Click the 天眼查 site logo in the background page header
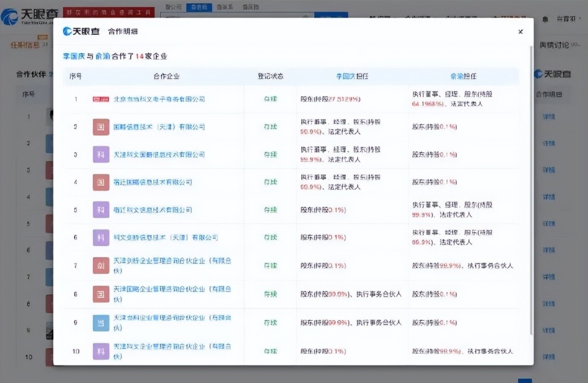The width and height of the screenshot is (588, 383). click(x=29, y=16)
